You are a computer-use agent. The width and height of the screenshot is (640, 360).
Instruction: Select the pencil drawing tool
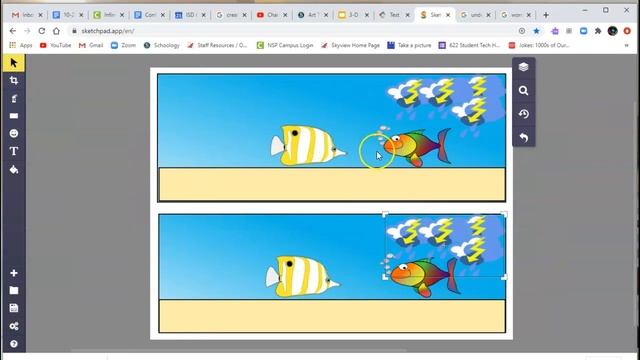(x=13, y=98)
